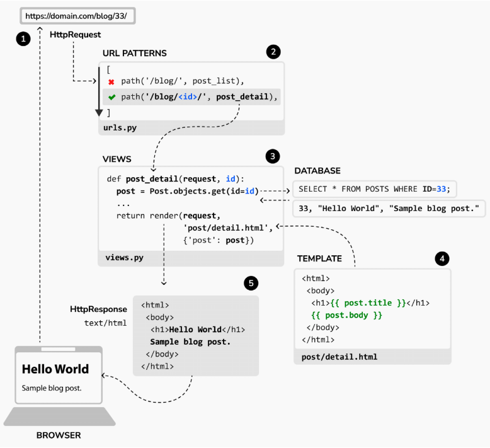
Task: Click the step 3 numbered circle
Action: pos(273,156)
